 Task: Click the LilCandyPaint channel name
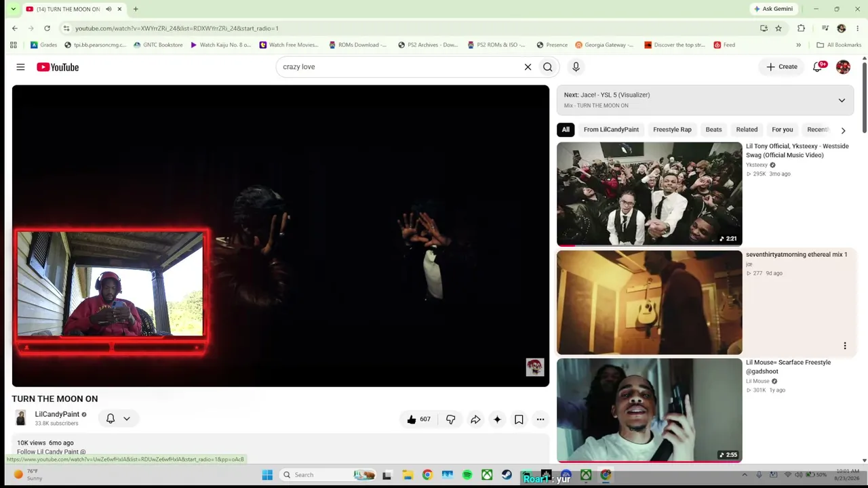57,414
